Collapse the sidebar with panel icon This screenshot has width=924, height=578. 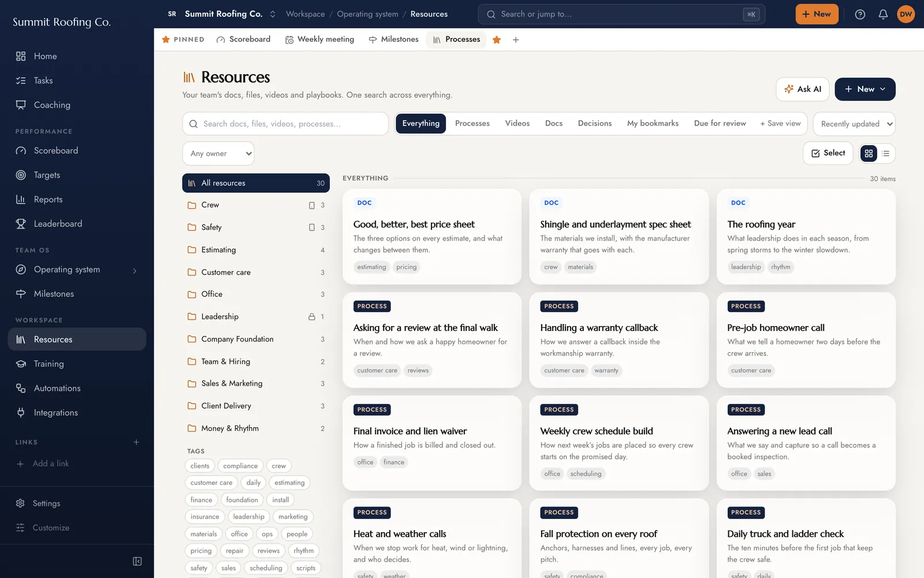[x=137, y=561]
